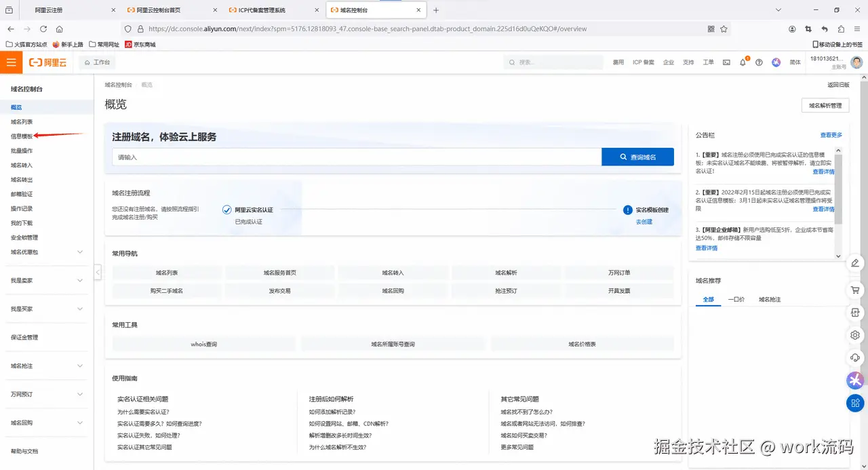
Task: Open the Firefox application menu
Action: click(x=857, y=29)
